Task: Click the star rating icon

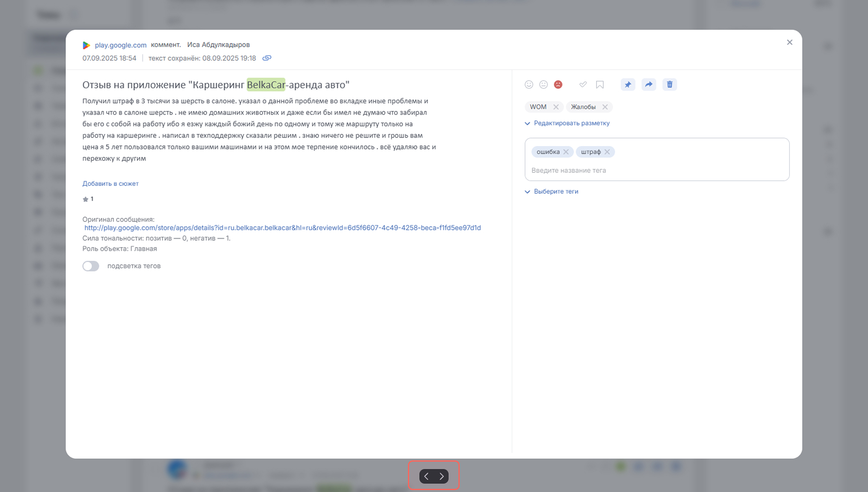Action: (85, 199)
